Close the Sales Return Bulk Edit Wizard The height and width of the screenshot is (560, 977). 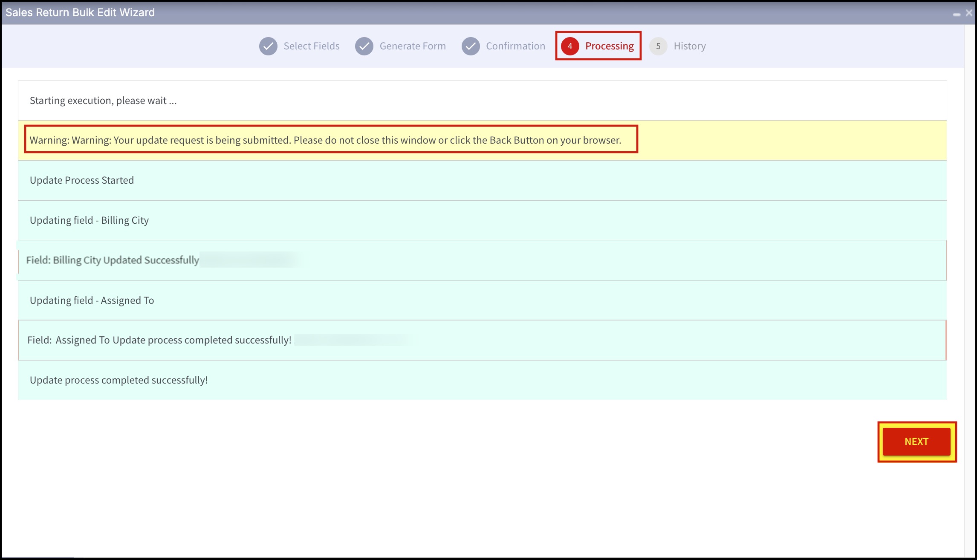pos(969,13)
